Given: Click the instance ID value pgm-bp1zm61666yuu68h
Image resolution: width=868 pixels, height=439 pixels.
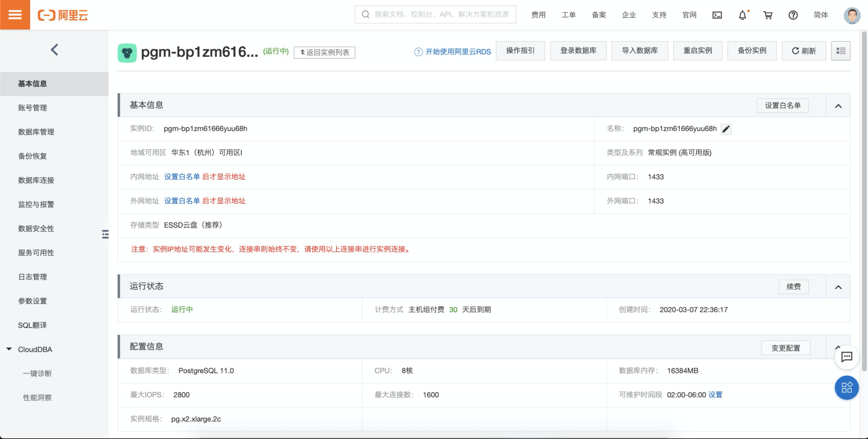Looking at the screenshot, I should (x=205, y=129).
